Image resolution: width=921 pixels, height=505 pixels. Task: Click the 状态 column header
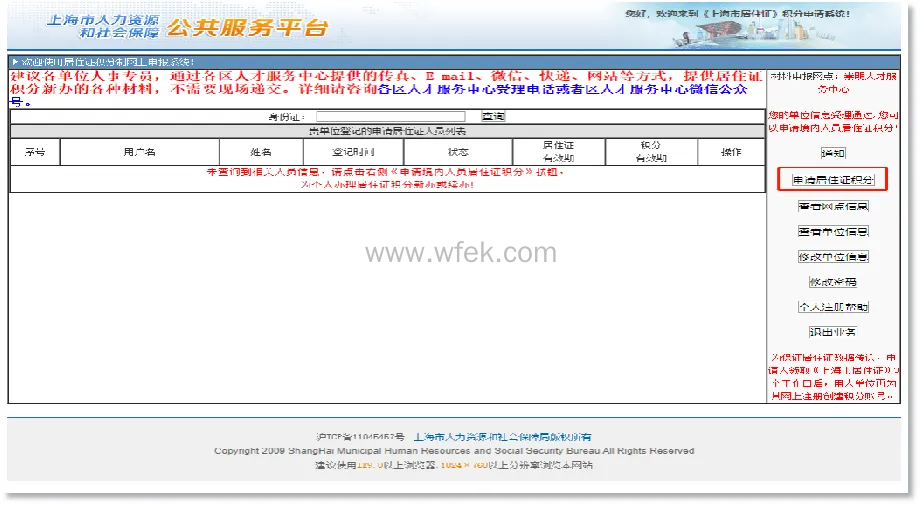[458, 152]
